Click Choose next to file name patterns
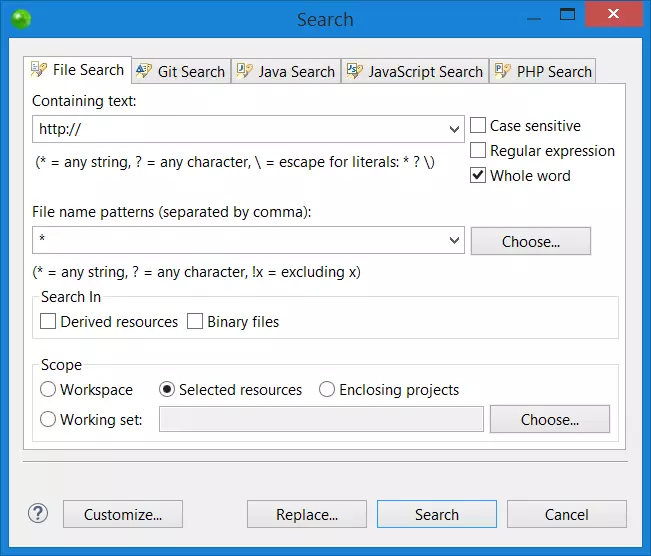Screen dimensions: 651x556 pos(531,241)
